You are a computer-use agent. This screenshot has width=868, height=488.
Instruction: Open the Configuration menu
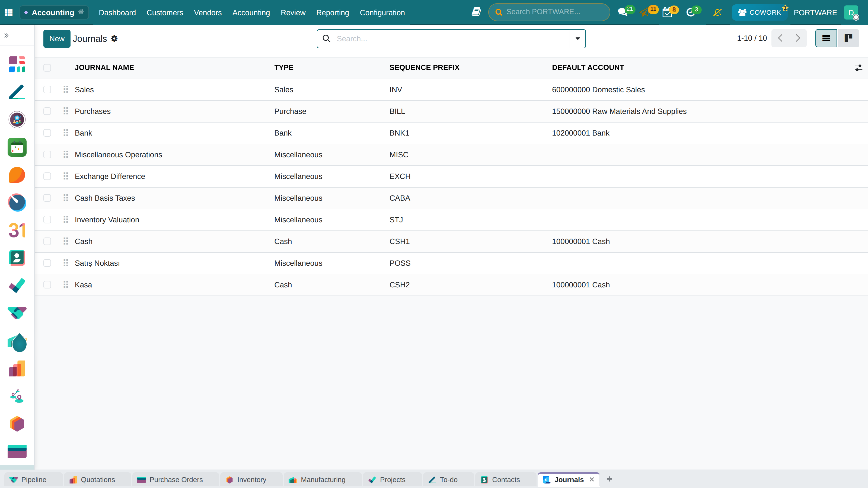click(x=382, y=12)
